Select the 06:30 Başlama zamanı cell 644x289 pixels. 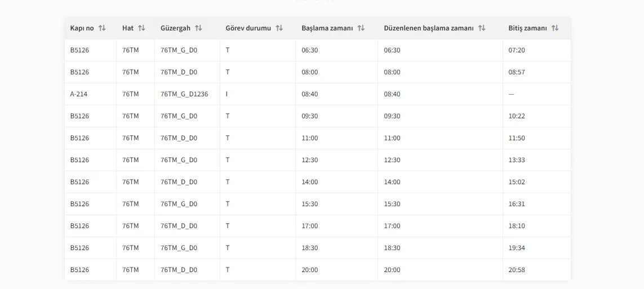pos(310,50)
